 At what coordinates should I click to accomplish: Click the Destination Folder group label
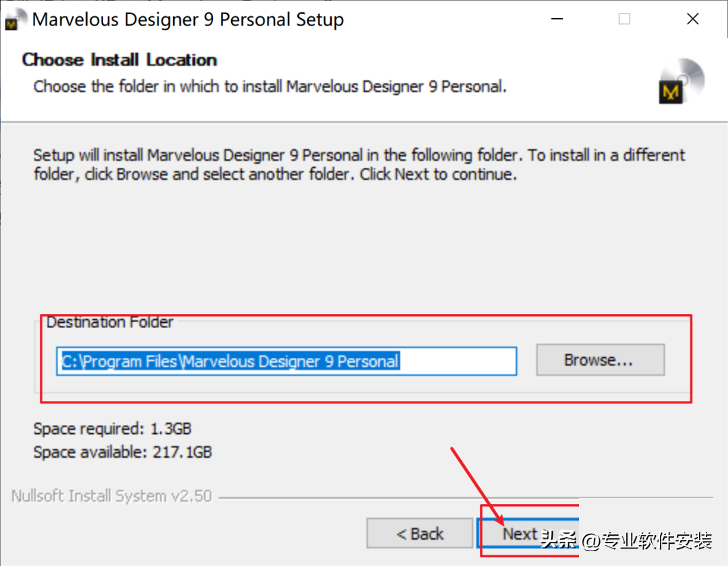click(110, 322)
